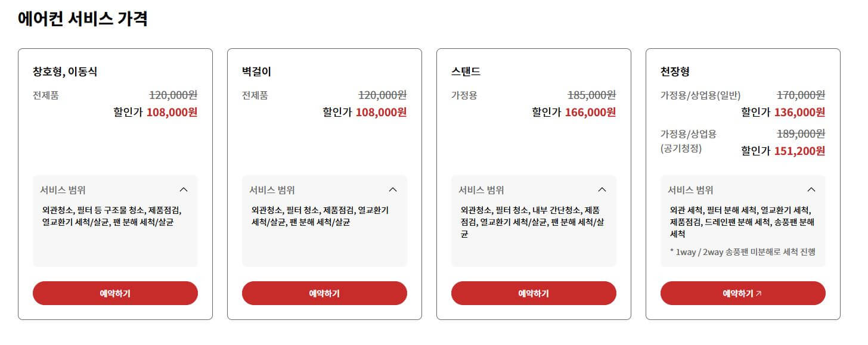
Task: Click the chevron icon next to 서비스 범위 on 창호형
Action: (x=183, y=189)
